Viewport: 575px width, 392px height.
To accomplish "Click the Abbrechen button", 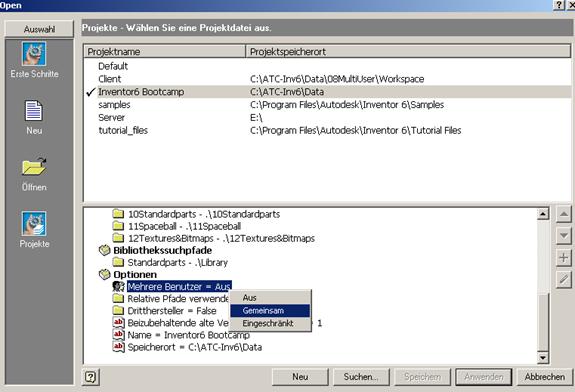I will coord(545,377).
